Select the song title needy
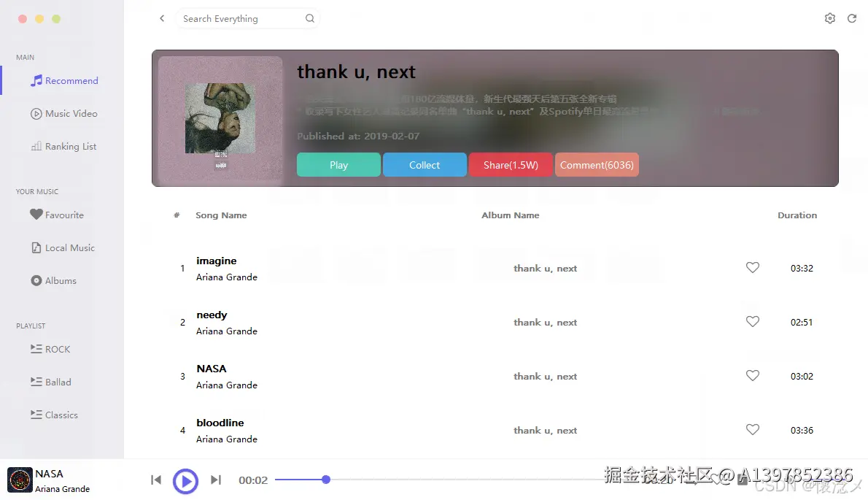868x500 pixels. (212, 315)
